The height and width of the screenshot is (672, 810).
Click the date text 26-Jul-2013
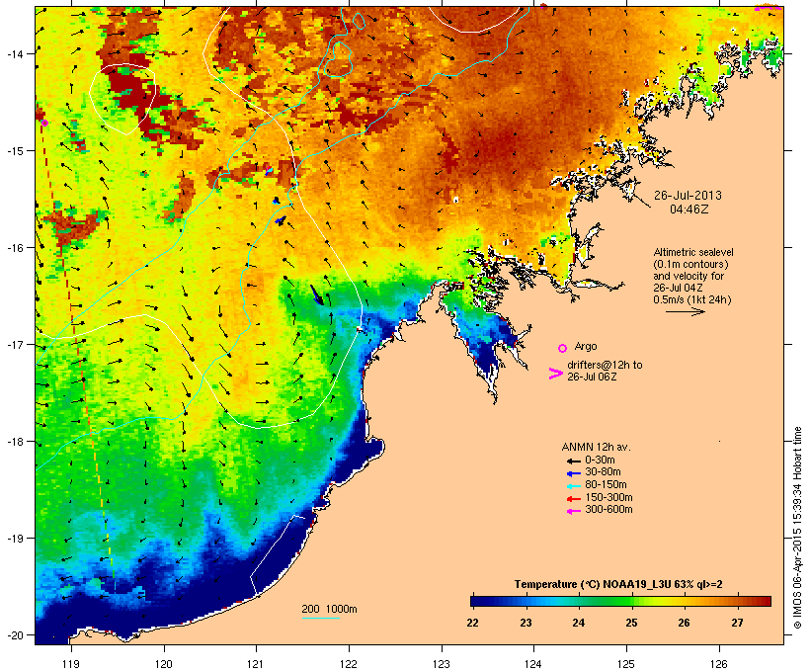(688, 196)
